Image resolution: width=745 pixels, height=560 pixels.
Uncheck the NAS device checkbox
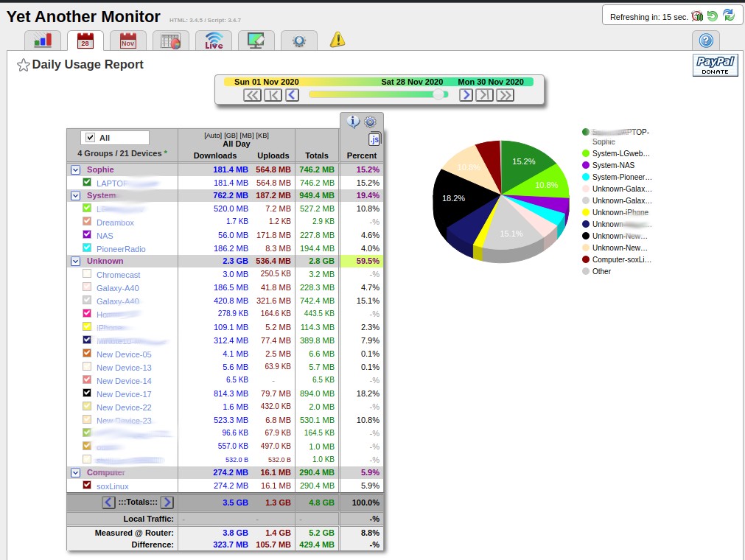pos(87,235)
